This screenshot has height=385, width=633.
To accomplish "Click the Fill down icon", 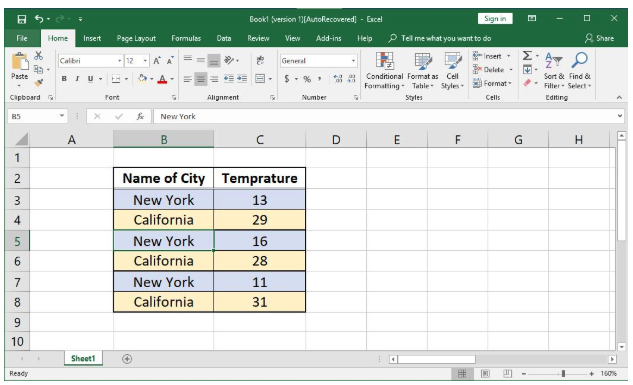I will point(527,70).
